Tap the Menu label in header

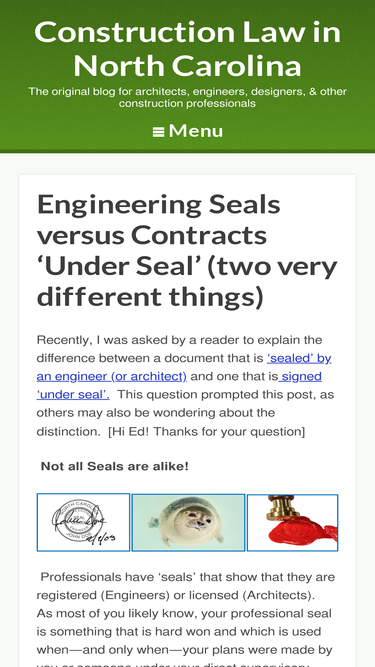coord(196,131)
